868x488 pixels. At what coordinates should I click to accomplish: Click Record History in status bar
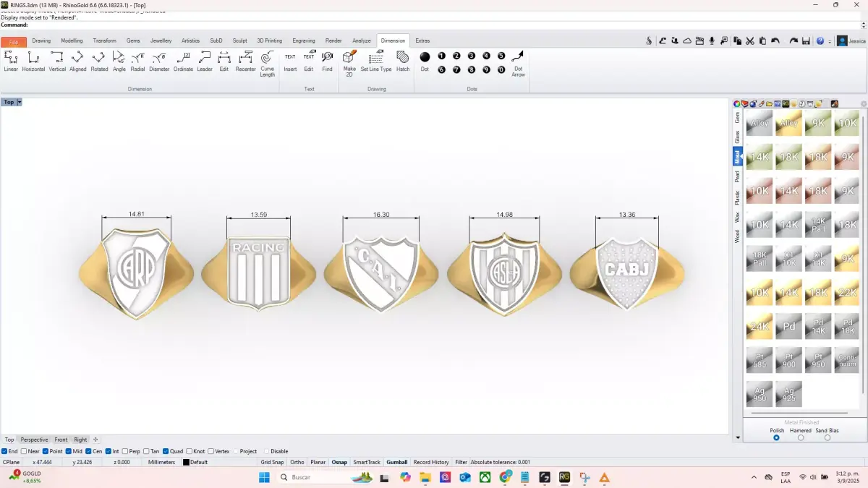[x=431, y=462]
